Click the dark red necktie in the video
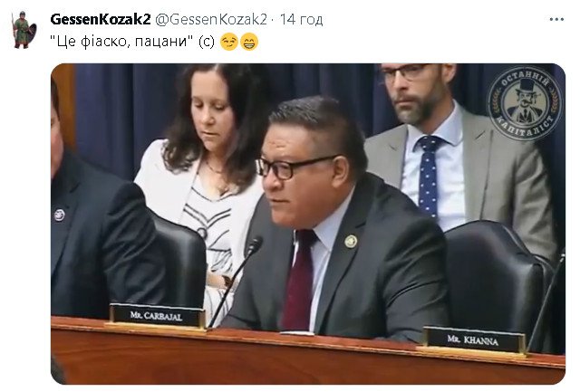The width and height of the screenshot is (580, 392). click(299, 279)
